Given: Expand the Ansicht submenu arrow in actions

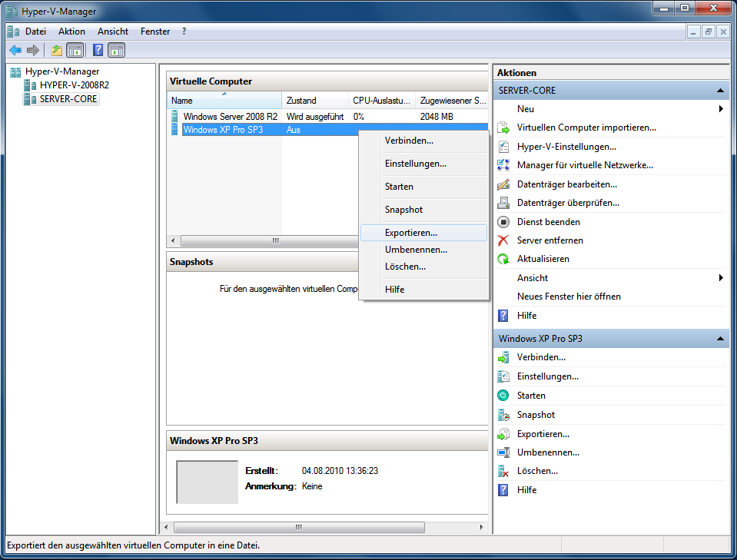Looking at the screenshot, I should (x=721, y=277).
